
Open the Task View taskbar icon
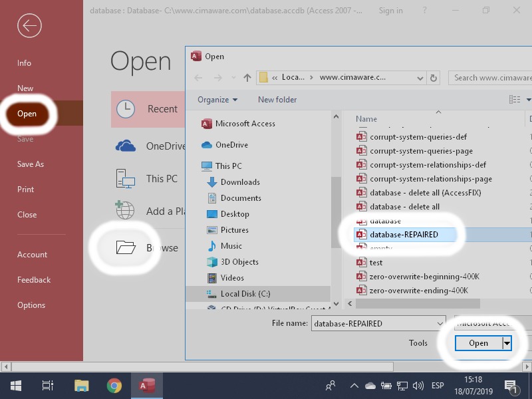[x=48, y=386]
